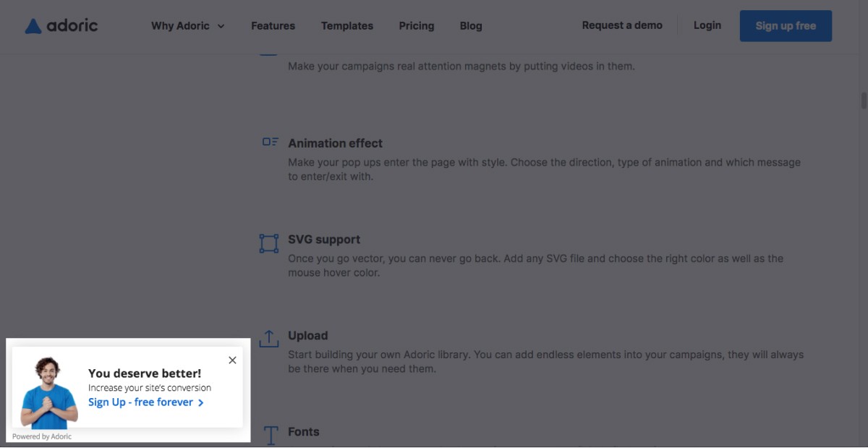The image size is (868, 448).
Task: Click the SVG support bounding-box icon
Action: click(x=269, y=243)
